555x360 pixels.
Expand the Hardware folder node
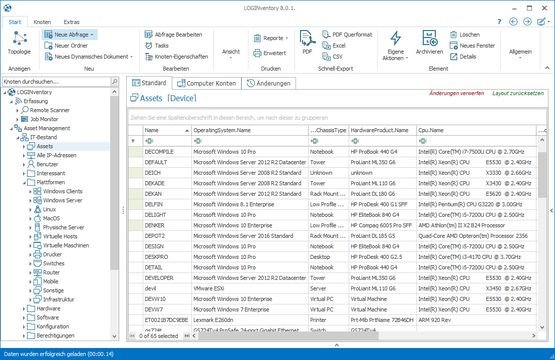pos(24,309)
